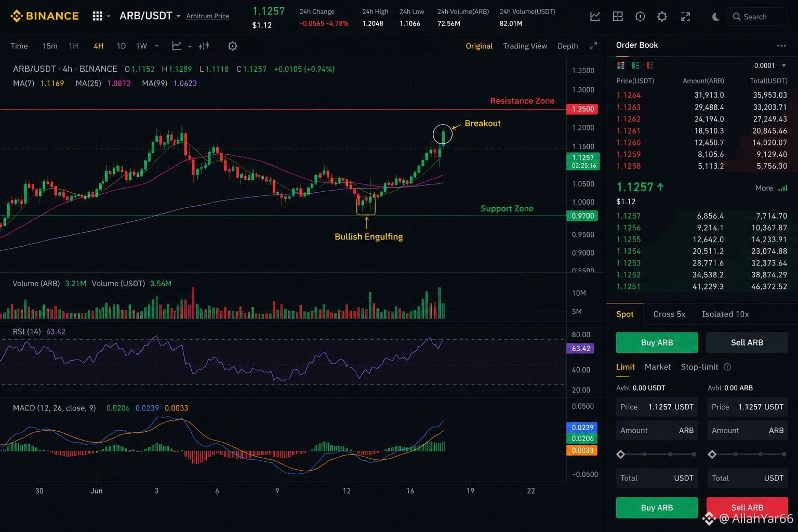Click the buy Price input field

(657, 407)
